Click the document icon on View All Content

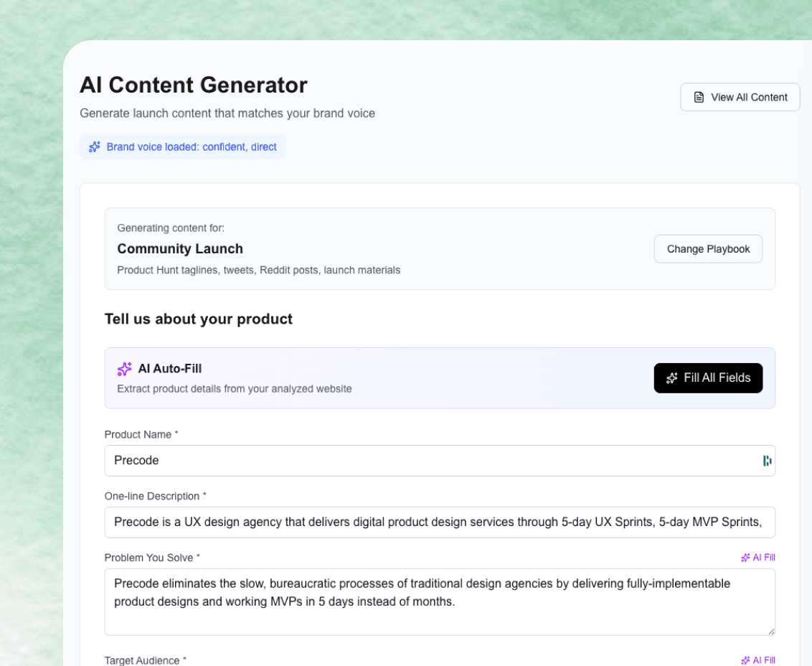[699, 97]
